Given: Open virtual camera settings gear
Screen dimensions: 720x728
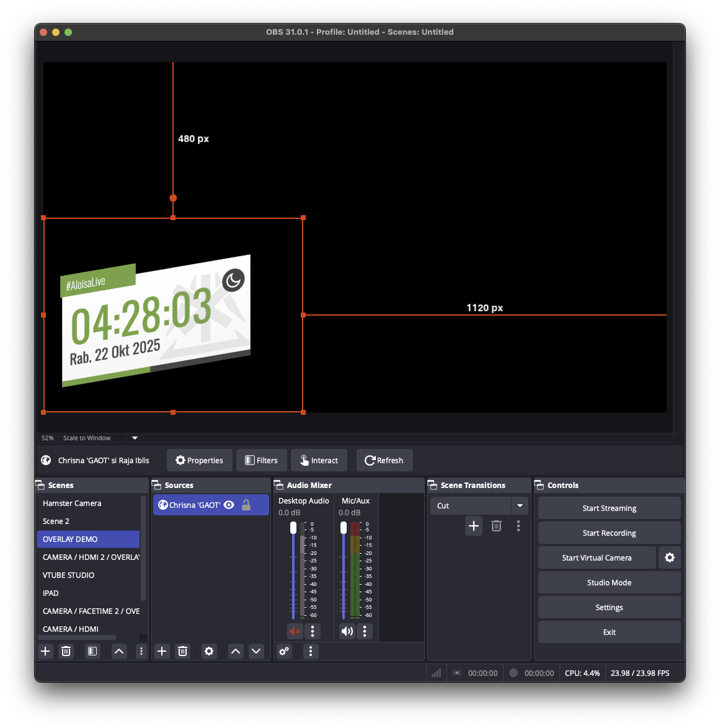Looking at the screenshot, I should tap(670, 557).
